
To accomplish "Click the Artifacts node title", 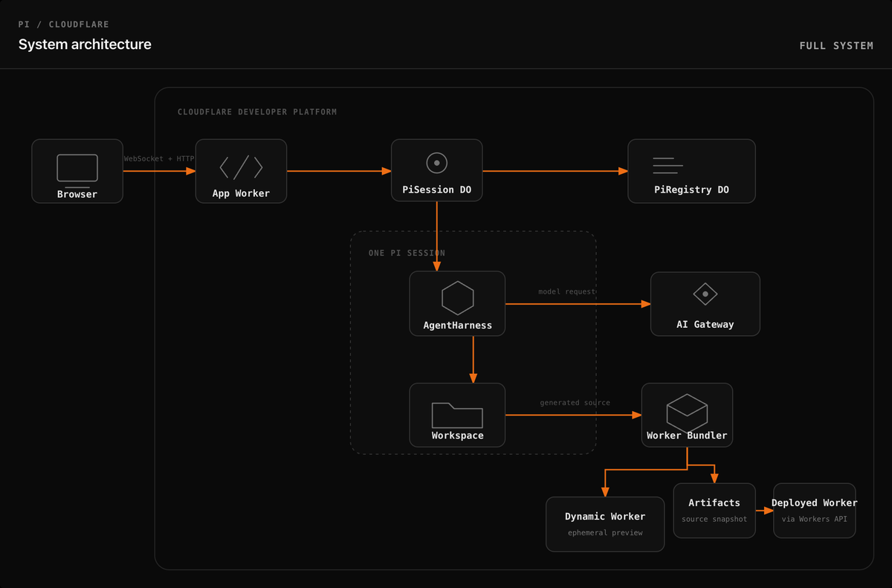I will click(714, 503).
